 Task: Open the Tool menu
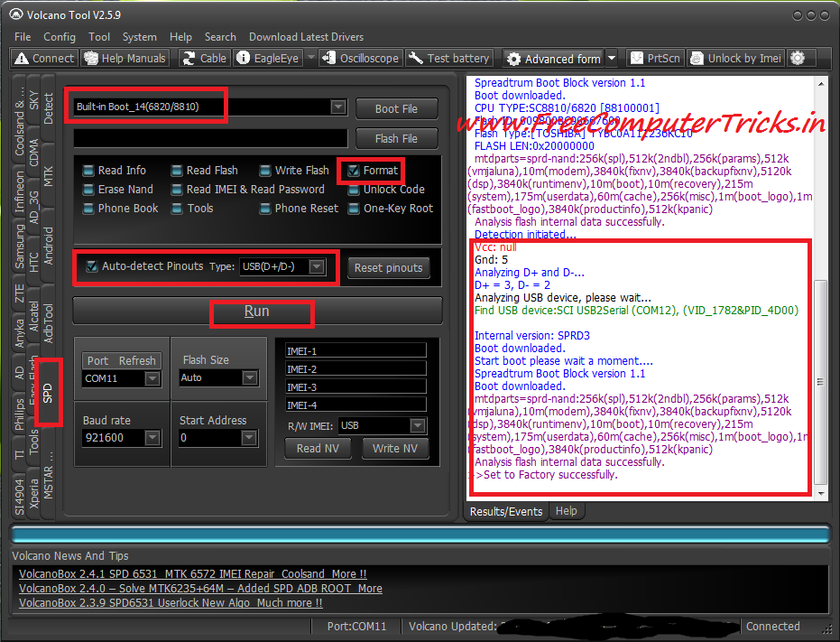click(99, 37)
